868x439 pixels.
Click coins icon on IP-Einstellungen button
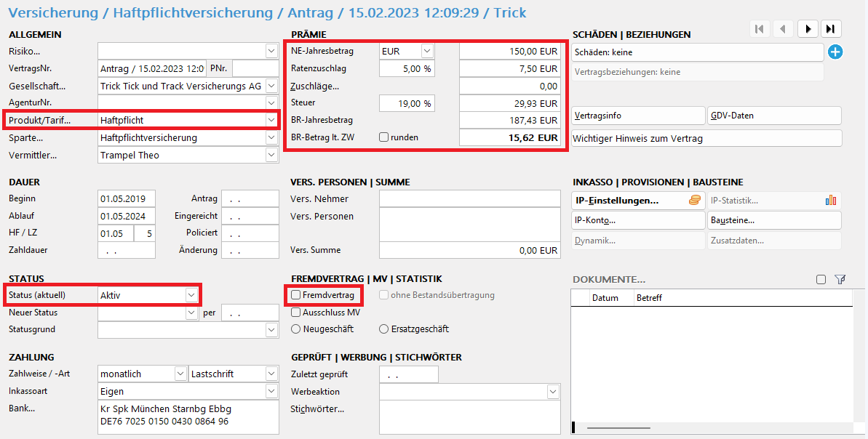tap(694, 201)
